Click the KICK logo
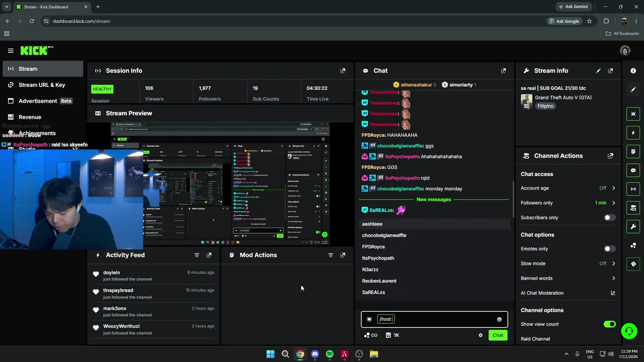 [36, 50]
